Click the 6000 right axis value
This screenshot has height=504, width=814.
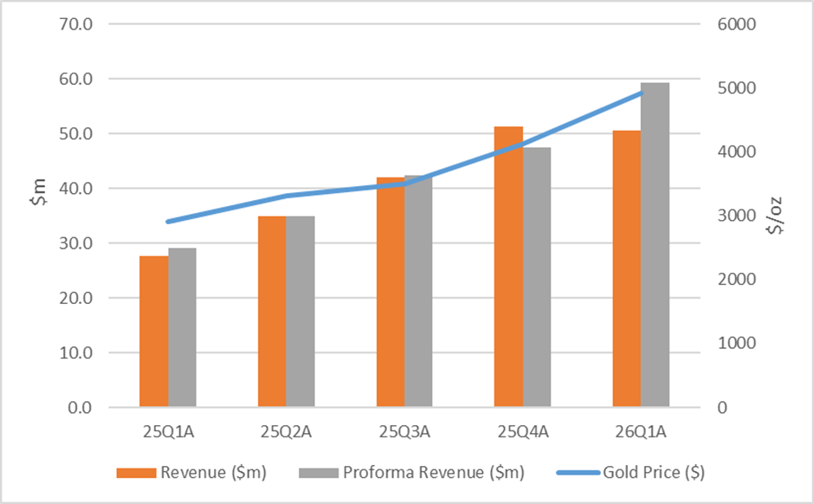coord(737,24)
